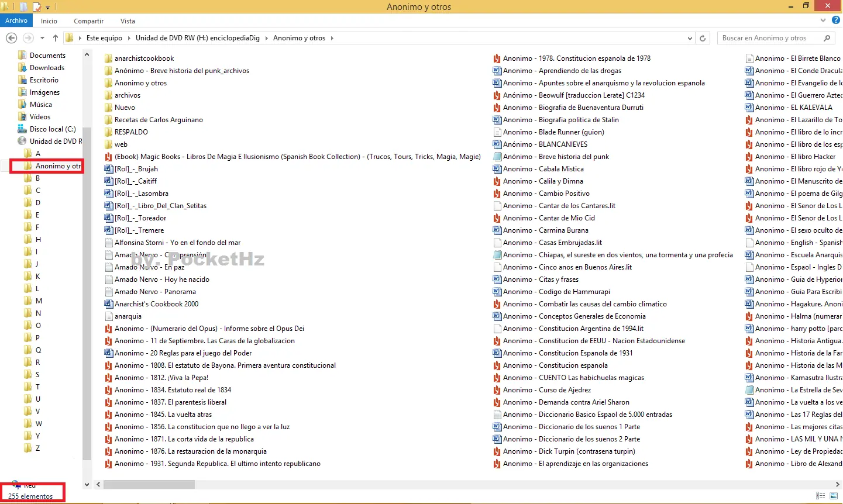Viewport: 843px width, 504px height.
Task: Click the breadcrumb arrow after Este equipo
Action: click(x=129, y=38)
